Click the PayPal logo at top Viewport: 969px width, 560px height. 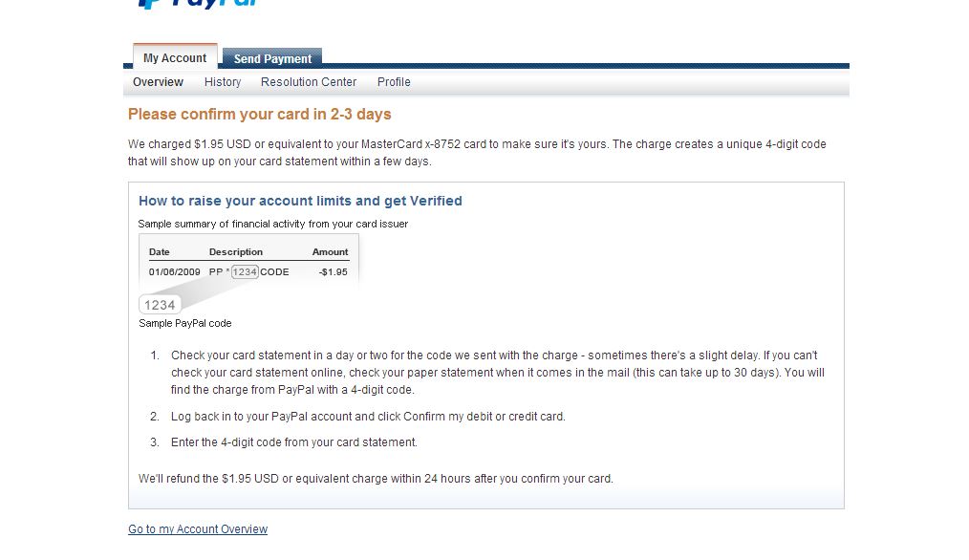click(x=198, y=4)
